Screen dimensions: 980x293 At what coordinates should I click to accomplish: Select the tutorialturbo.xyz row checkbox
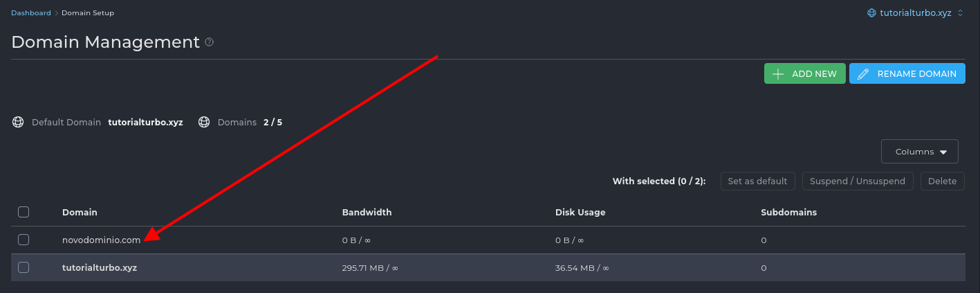[24, 267]
